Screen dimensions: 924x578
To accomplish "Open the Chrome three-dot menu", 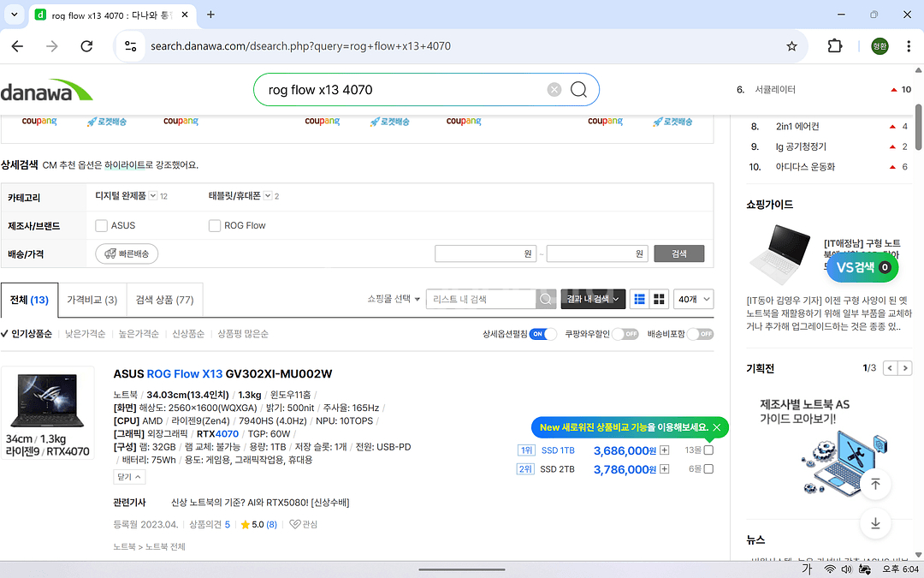I will pos(908,46).
